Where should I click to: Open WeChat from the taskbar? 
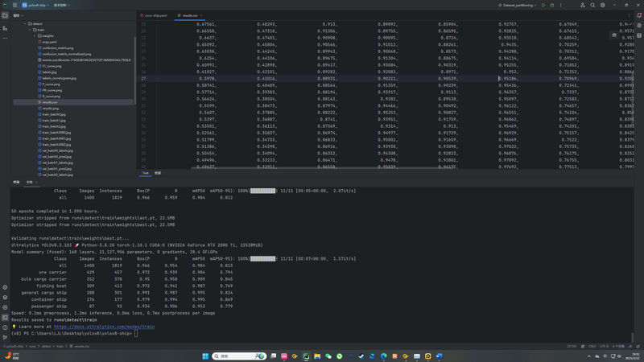(x=328, y=356)
